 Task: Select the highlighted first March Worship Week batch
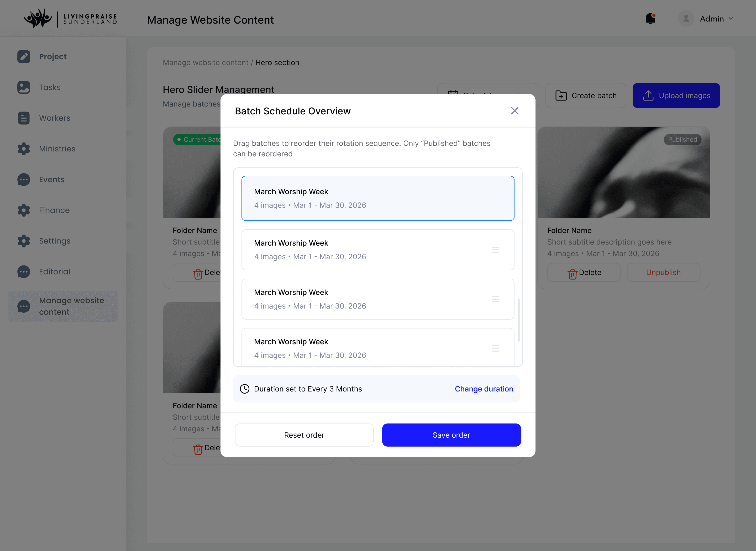click(x=378, y=198)
